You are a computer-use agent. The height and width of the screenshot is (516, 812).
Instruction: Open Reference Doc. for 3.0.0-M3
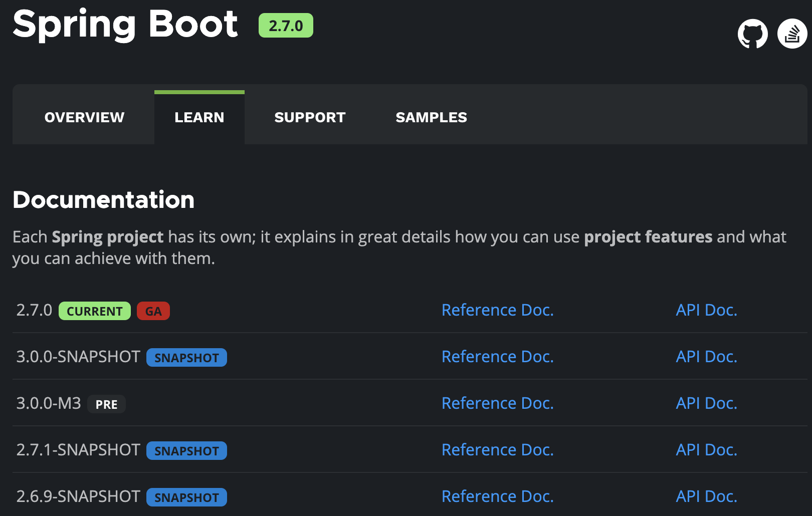pos(498,403)
